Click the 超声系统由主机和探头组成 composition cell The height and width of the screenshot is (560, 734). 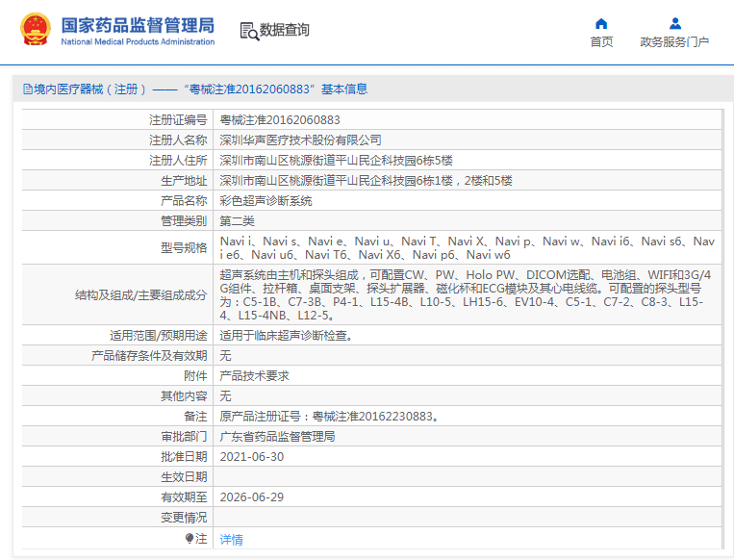pyautogui.click(x=468, y=295)
